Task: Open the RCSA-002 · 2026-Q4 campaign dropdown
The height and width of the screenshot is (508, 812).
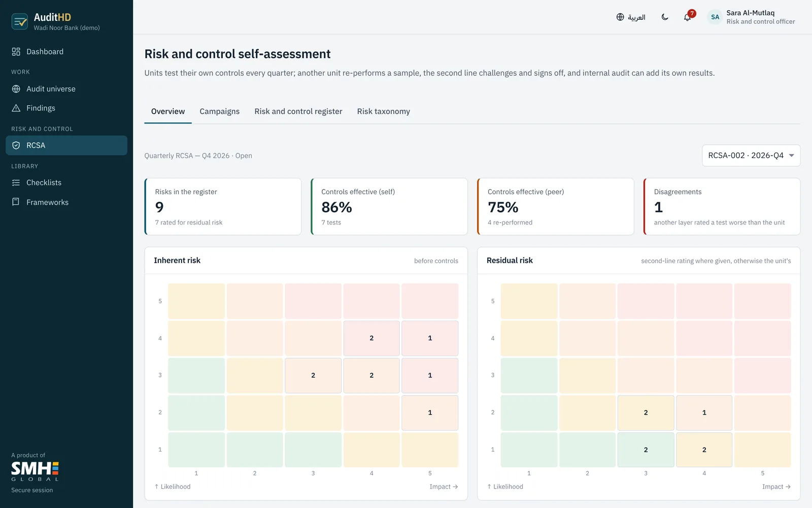Action: [751, 155]
